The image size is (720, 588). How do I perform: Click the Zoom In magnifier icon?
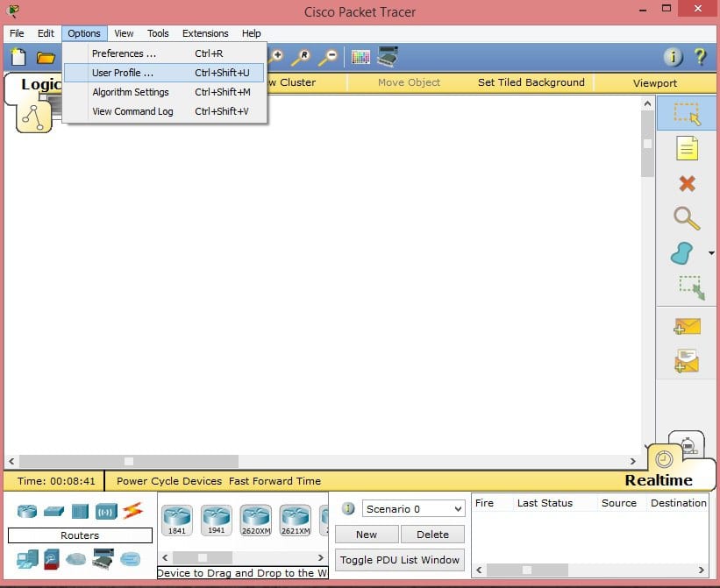276,56
